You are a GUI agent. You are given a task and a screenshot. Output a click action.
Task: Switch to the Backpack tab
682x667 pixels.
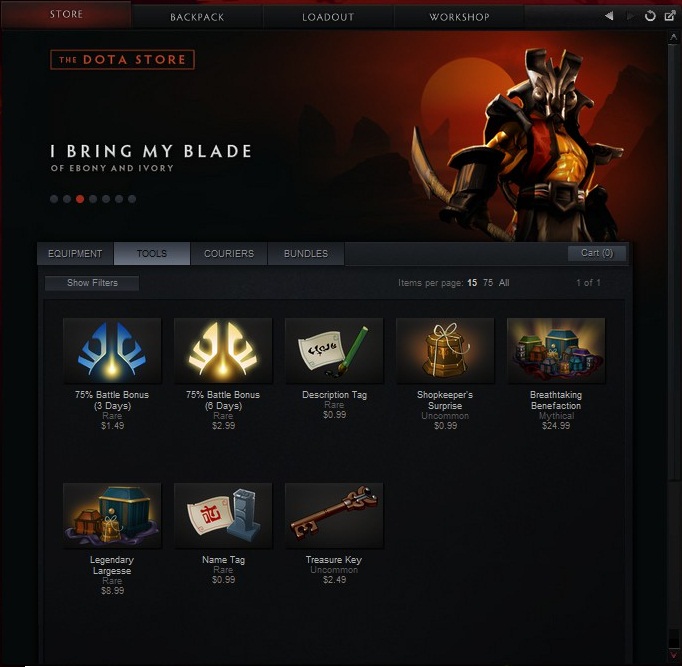point(197,17)
